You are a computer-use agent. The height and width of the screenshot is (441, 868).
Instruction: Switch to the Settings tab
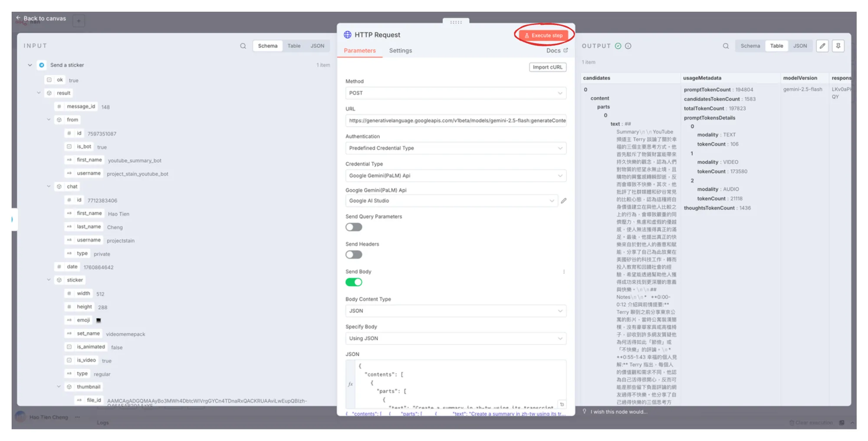click(400, 51)
